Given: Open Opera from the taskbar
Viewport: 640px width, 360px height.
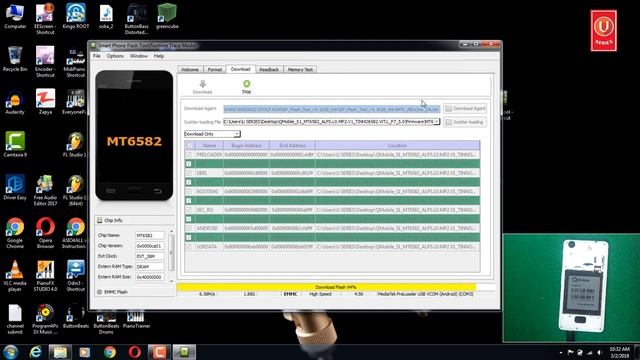Looking at the screenshot, I should click(135, 352).
